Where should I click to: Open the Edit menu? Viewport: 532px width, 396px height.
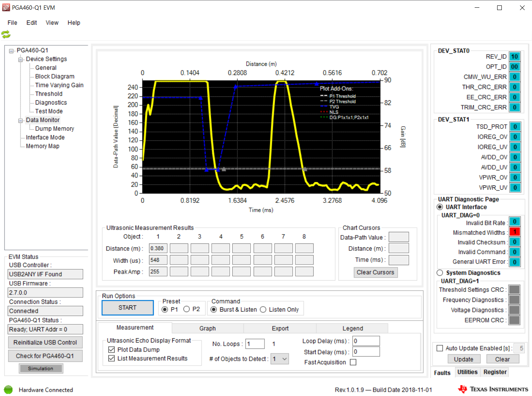(32, 23)
